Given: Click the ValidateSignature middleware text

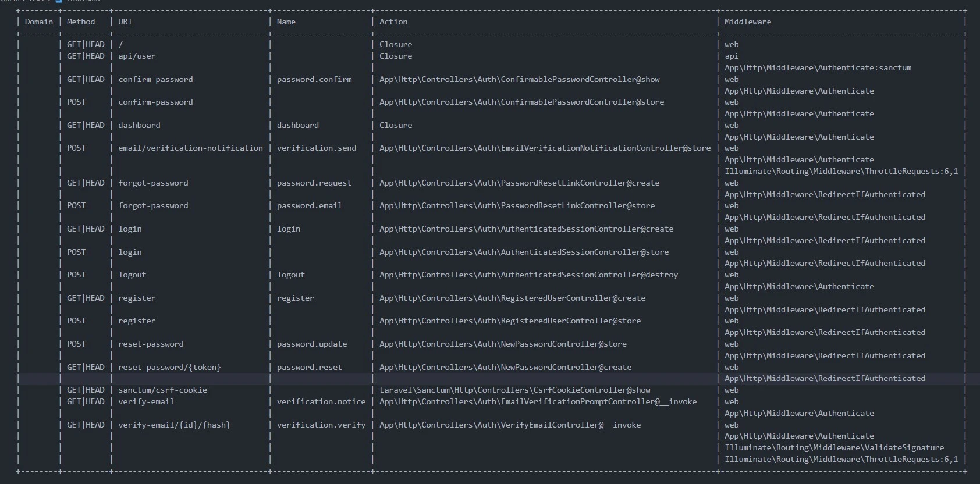Looking at the screenshot, I should 835,448.
